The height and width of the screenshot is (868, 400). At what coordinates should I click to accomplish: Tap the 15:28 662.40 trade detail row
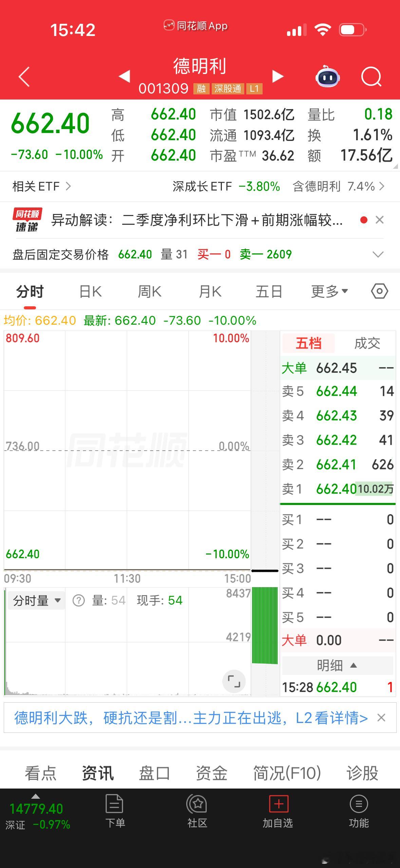(338, 687)
